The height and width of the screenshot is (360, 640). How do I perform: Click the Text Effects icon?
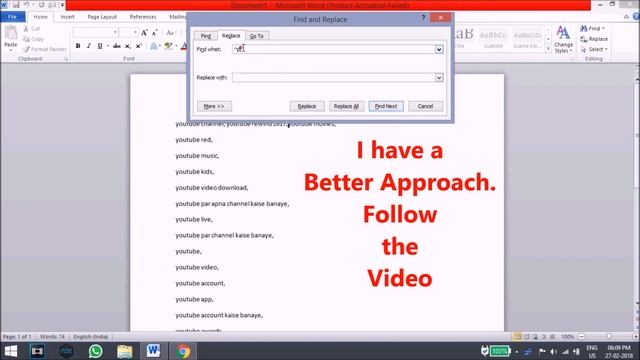pyautogui.click(x=153, y=46)
